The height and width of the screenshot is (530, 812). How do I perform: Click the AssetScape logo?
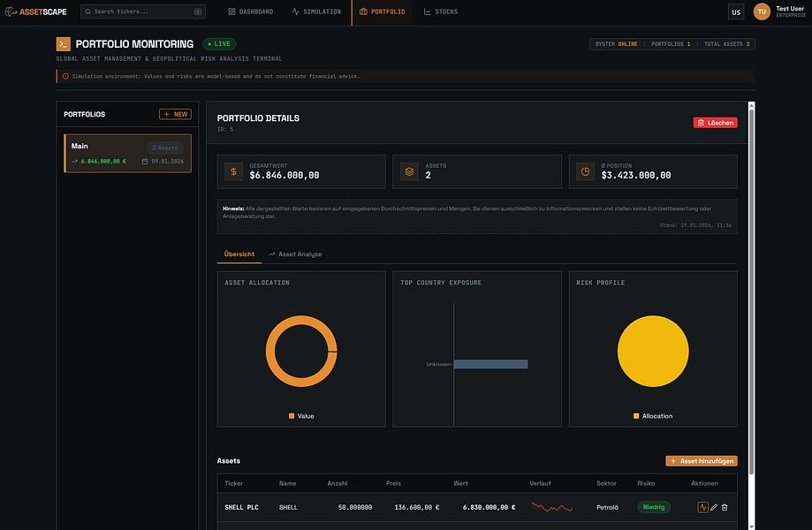37,11
